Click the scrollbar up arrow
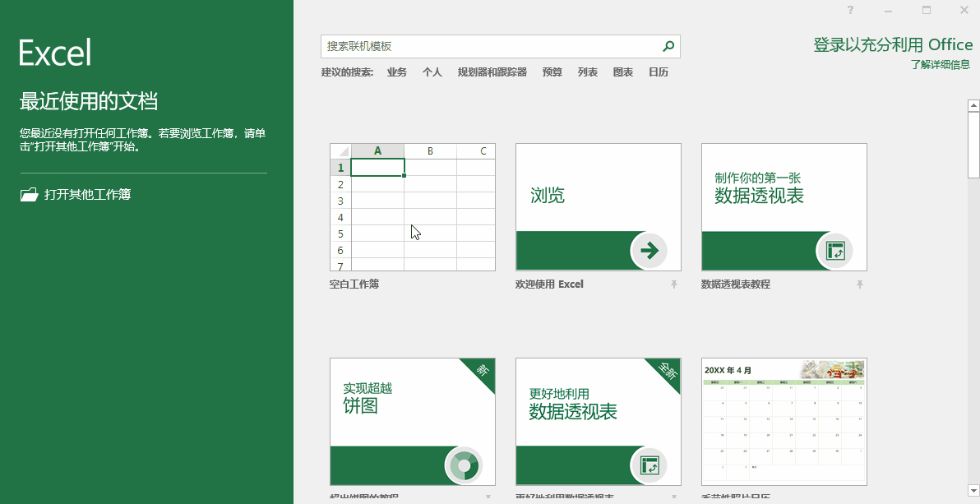 (973, 106)
